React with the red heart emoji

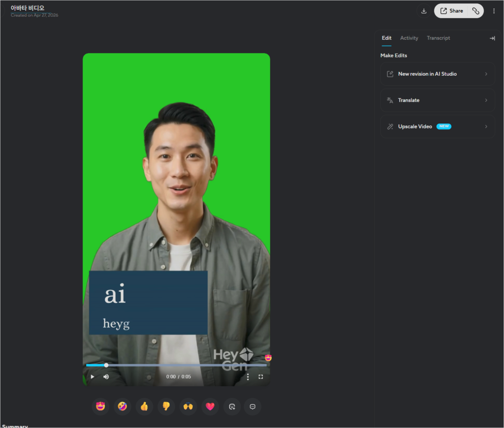[x=210, y=406]
